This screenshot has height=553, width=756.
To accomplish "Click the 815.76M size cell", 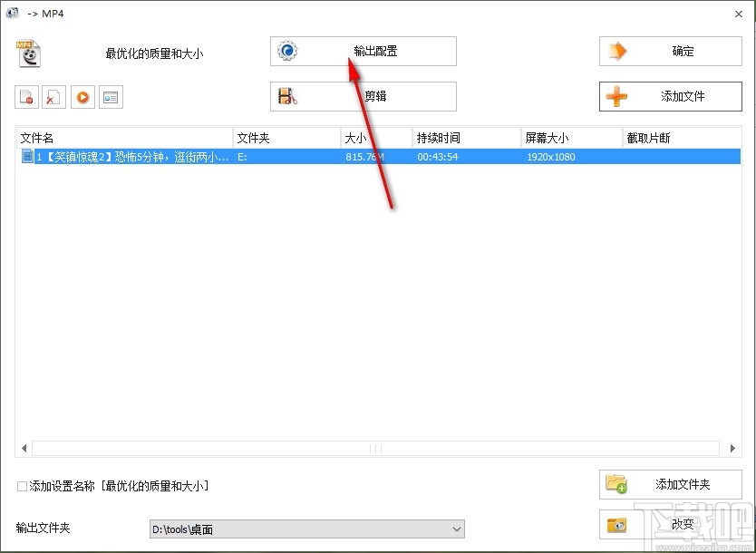I will coord(364,157).
